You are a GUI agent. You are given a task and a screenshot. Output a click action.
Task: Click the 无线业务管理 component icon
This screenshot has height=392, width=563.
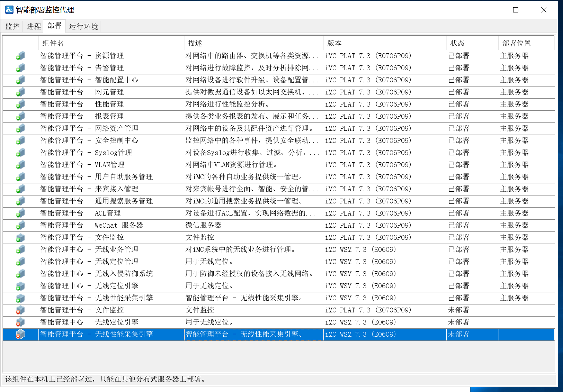coord(20,249)
